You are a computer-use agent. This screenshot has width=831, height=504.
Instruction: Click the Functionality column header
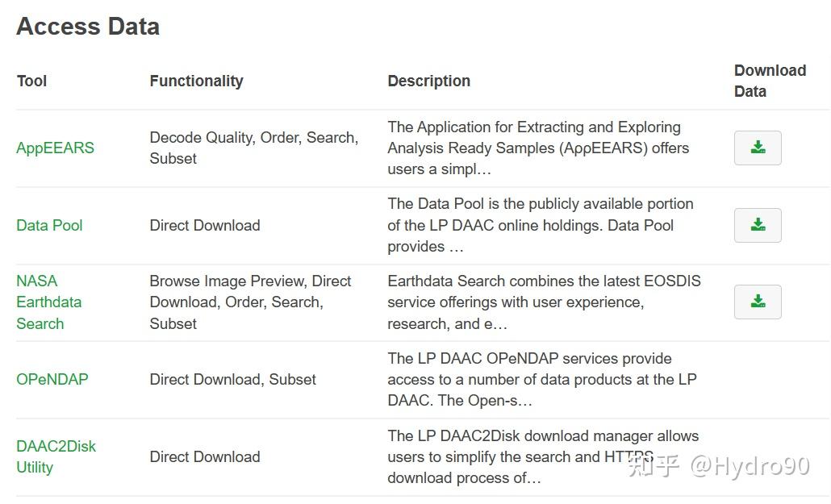click(x=196, y=81)
